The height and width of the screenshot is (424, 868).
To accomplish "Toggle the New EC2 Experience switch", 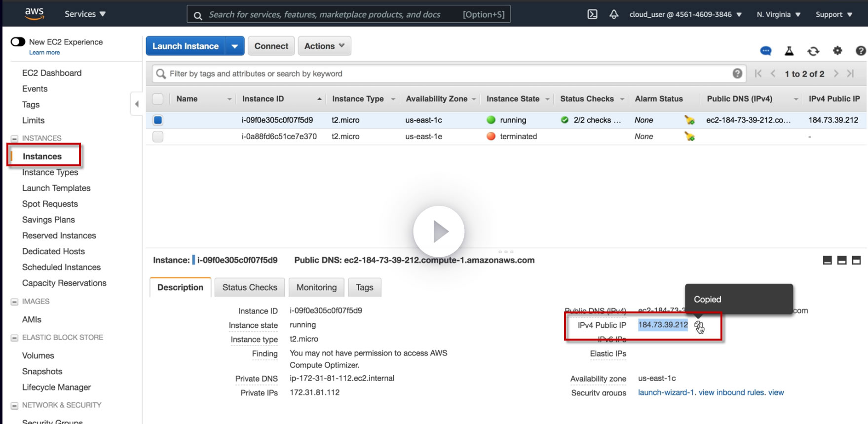I will click(18, 42).
